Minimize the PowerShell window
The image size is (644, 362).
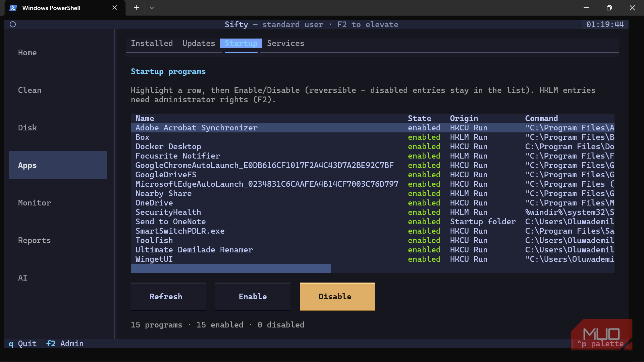pos(586,8)
